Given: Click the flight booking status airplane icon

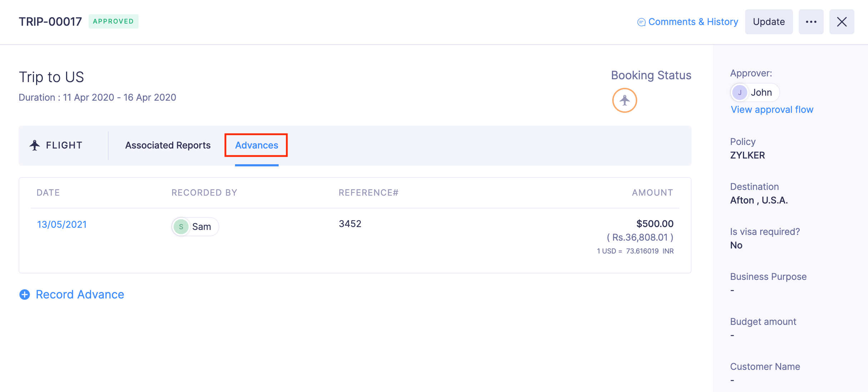Looking at the screenshot, I should coord(624,100).
